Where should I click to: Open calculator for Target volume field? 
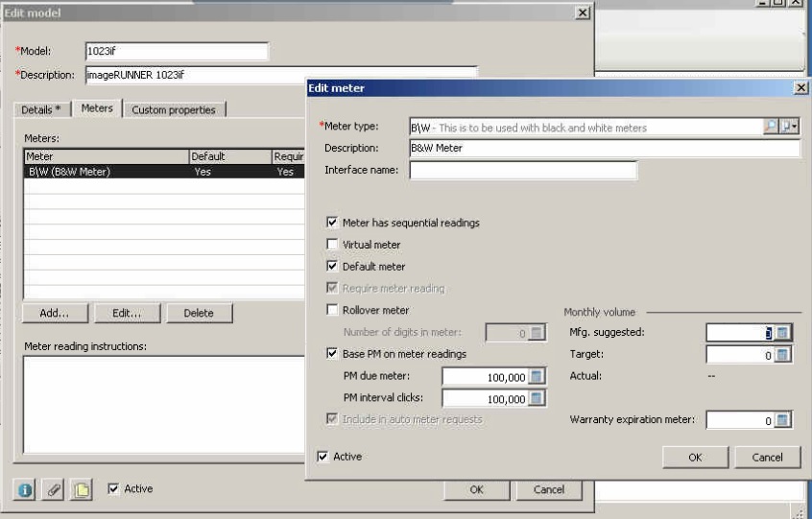782,355
